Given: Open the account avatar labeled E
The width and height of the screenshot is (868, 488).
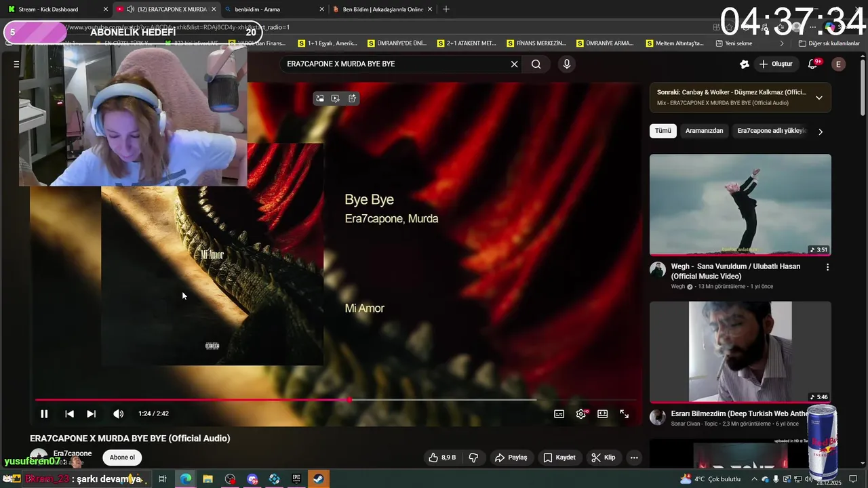Looking at the screenshot, I should tap(838, 64).
